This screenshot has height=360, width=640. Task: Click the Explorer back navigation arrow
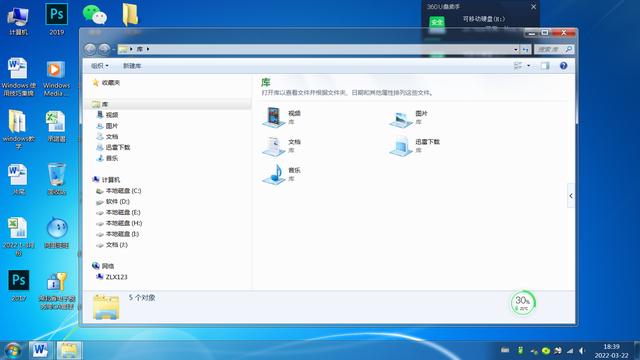click(x=90, y=49)
